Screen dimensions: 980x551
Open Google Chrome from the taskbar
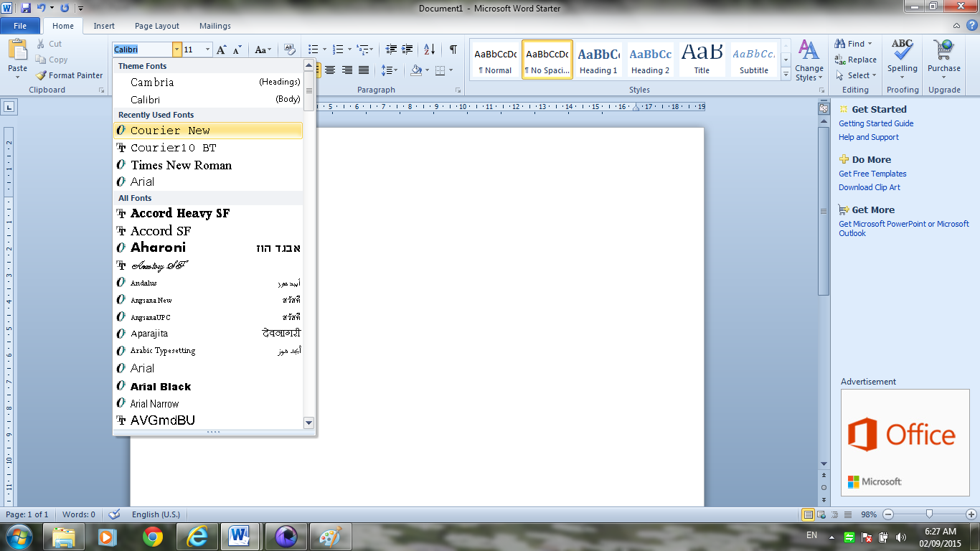[x=152, y=536]
